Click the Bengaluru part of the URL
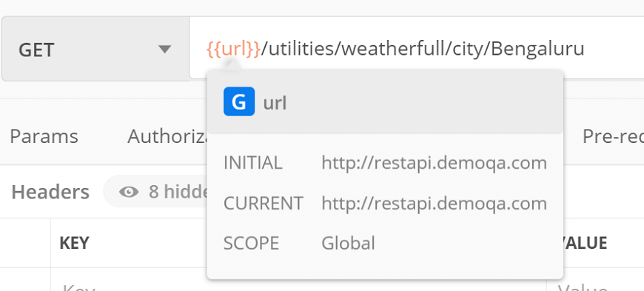 [537, 50]
